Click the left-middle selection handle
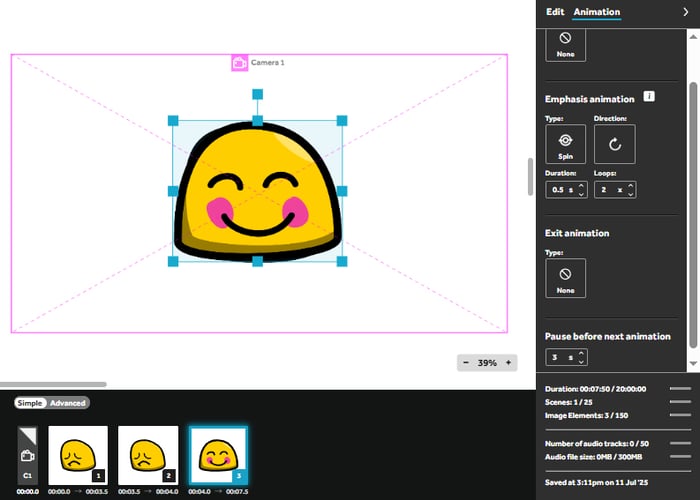This screenshot has height=500, width=700. (x=173, y=191)
